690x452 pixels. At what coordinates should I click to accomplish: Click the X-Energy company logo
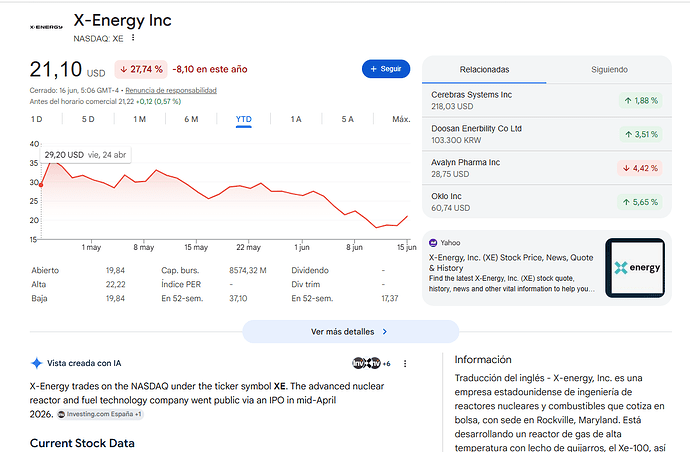pos(46,27)
